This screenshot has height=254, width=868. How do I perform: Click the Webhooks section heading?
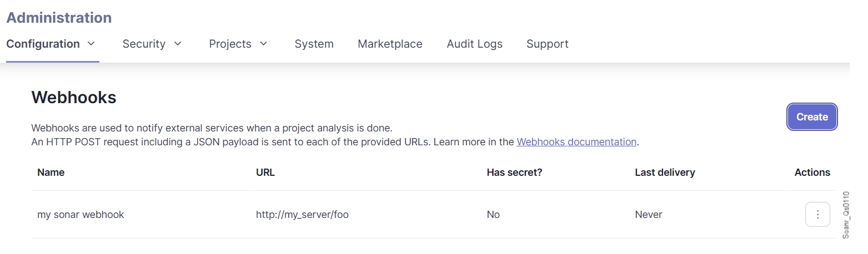pyautogui.click(x=74, y=98)
